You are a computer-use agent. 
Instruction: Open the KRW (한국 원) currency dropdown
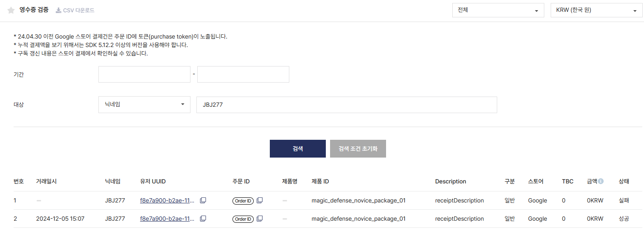[596, 10]
